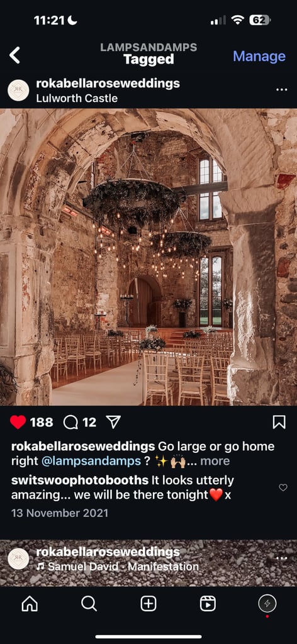Image resolution: width=297 pixels, height=644 pixels.
Task: Create new post with plus icon
Action: coord(148,603)
